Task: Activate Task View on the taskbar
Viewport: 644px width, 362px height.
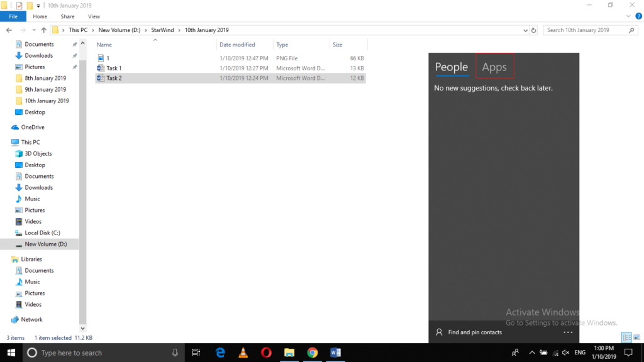Action: coord(196,353)
